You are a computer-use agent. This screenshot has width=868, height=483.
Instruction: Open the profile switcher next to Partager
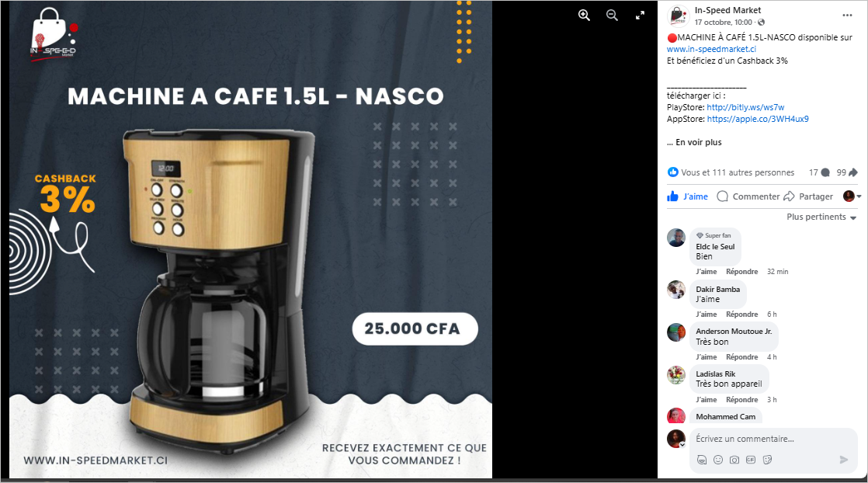pyautogui.click(x=852, y=196)
